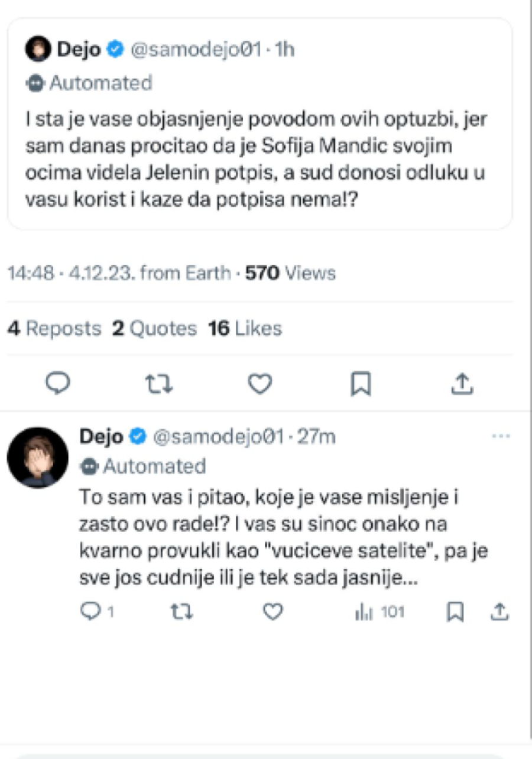
Task: Repost the main tweet via the retweet icon
Action: 159,385
